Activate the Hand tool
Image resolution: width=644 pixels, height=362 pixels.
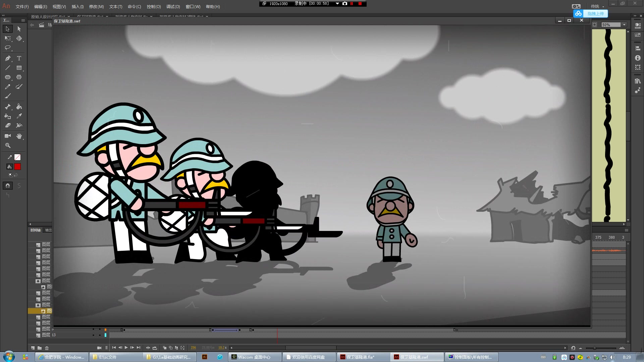point(19,136)
